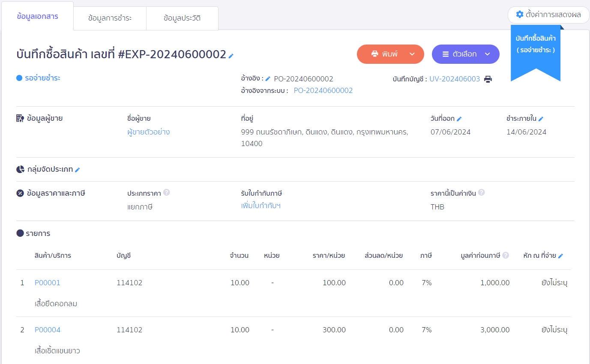Click the unit price 100.00
This screenshot has width=590, height=364.
click(x=334, y=283)
